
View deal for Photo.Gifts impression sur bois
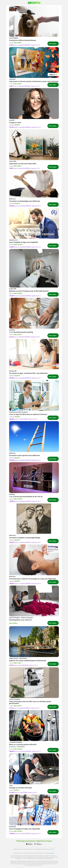click(x=53, y=167)
